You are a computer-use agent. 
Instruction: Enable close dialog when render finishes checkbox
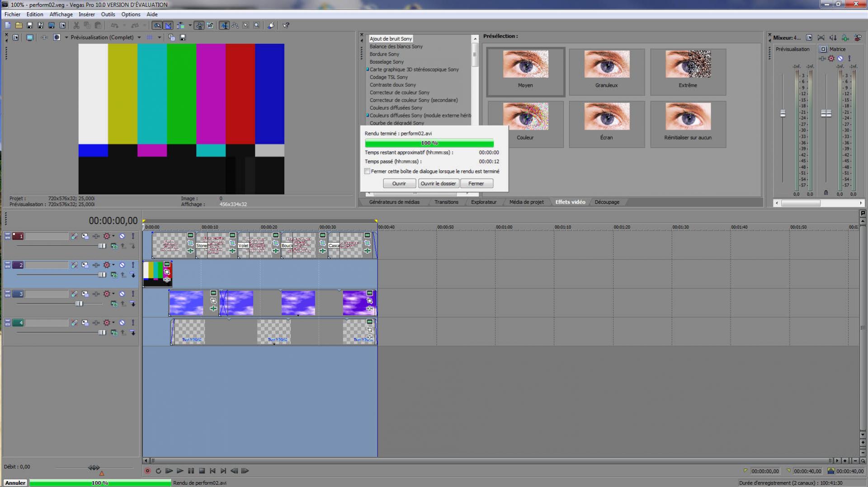pyautogui.click(x=367, y=172)
